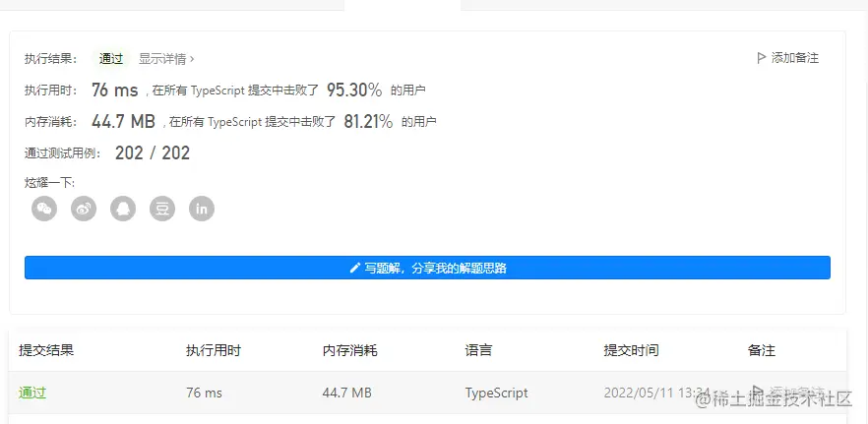Image resolution: width=868 pixels, height=424 pixels.
Task: Share result via QQ penguin icon
Action: (x=123, y=209)
